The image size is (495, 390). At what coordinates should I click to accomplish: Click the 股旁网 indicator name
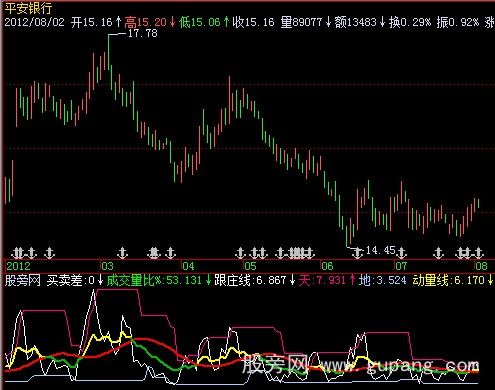(23, 280)
